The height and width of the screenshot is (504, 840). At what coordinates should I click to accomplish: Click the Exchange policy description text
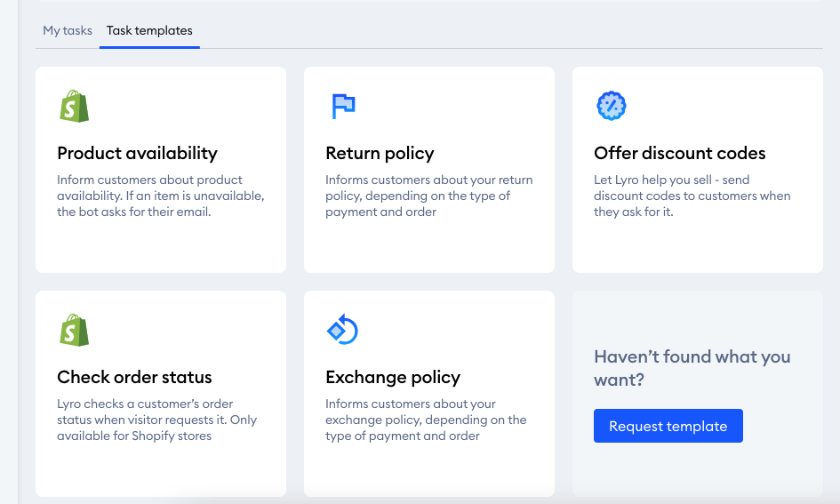pos(426,420)
